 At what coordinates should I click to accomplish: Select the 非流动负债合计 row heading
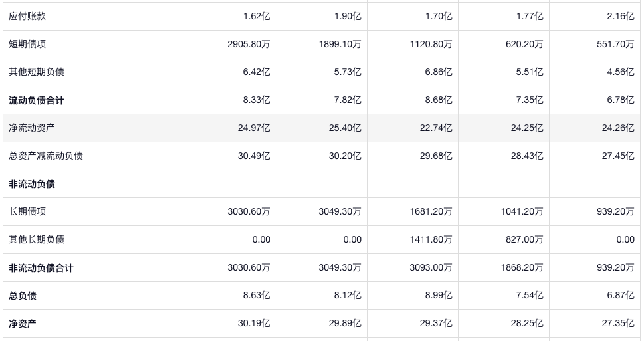[x=41, y=268]
